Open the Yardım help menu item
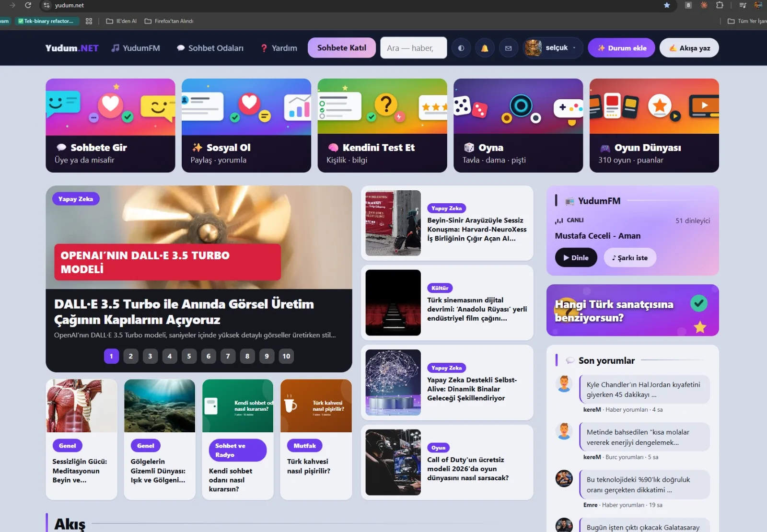This screenshot has width=767, height=532. coord(279,48)
